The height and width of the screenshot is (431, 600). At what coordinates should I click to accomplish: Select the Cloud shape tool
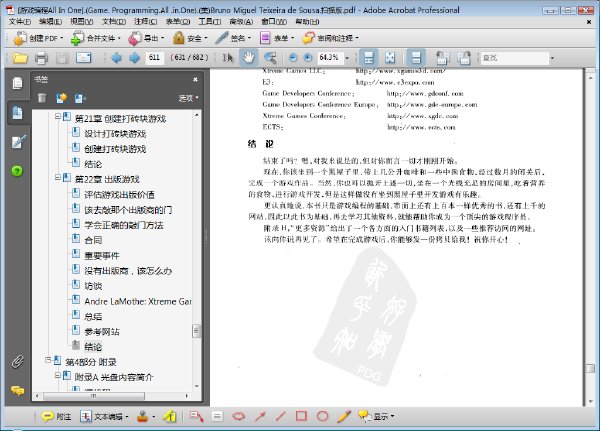point(239,416)
